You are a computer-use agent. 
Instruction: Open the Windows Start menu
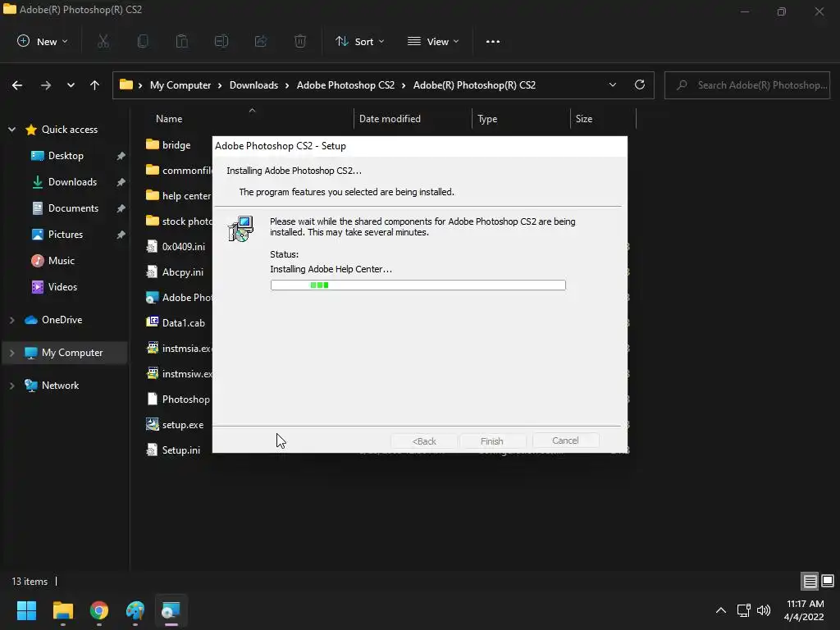click(26, 610)
